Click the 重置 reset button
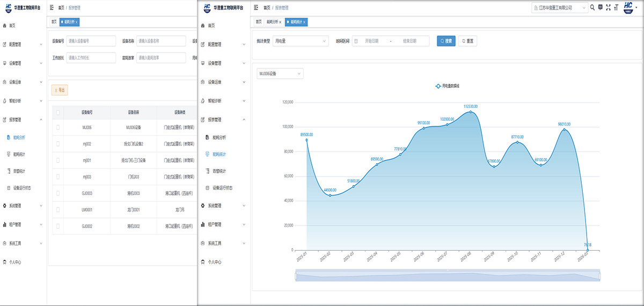The width and height of the screenshot is (644, 306). coord(467,41)
